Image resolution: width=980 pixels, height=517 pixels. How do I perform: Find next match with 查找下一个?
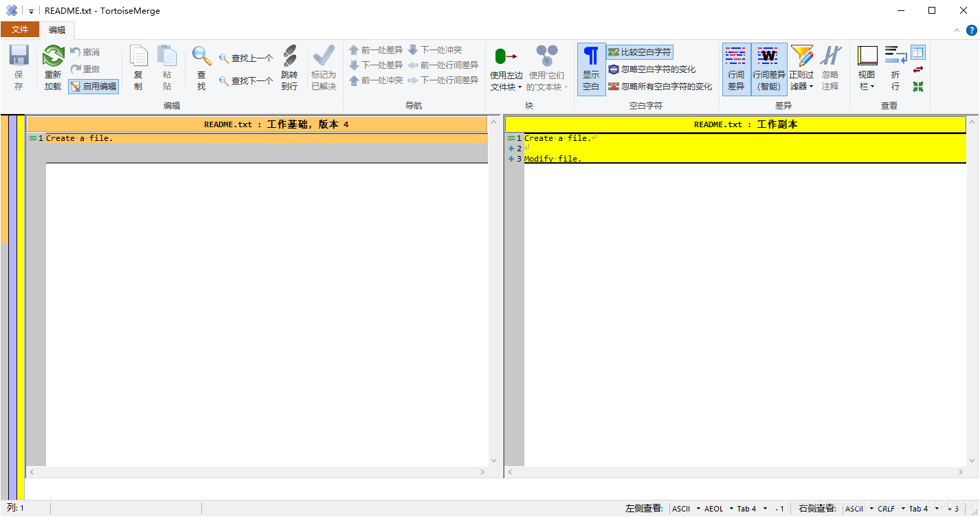pyautogui.click(x=246, y=80)
